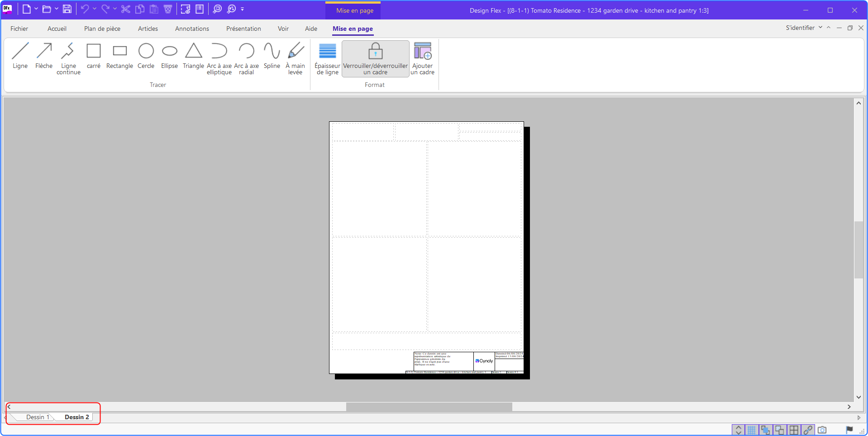Open the undo history dropdown

(95, 9)
